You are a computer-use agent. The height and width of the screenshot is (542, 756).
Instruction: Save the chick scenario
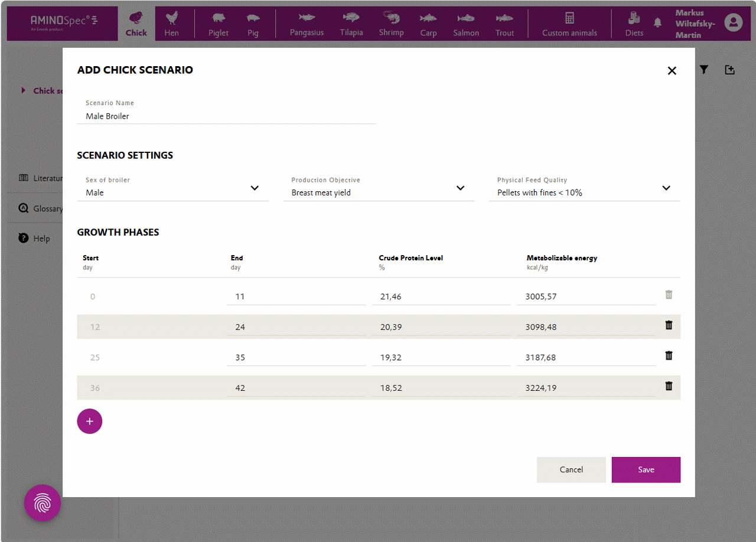click(646, 470)
